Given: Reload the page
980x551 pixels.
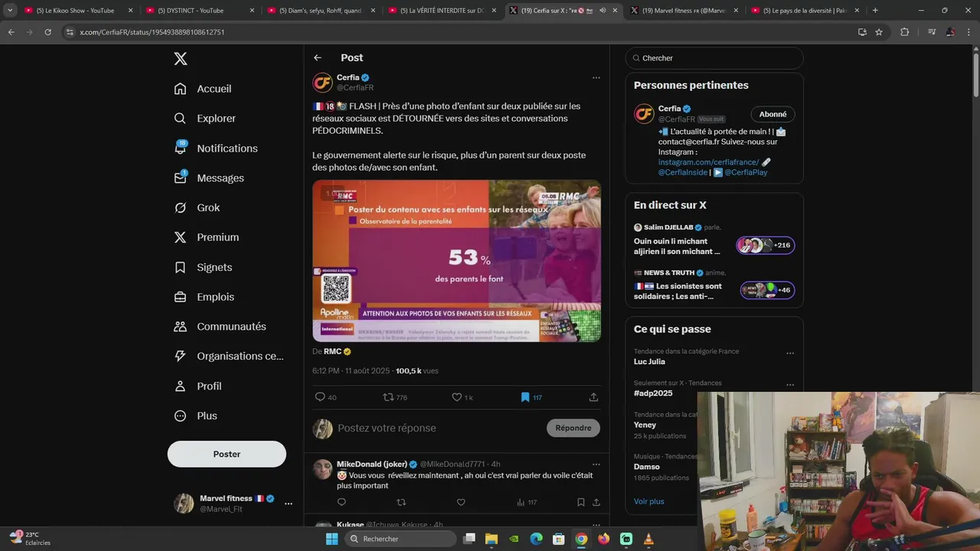Looking at the screenshot, I should point(47,32).
